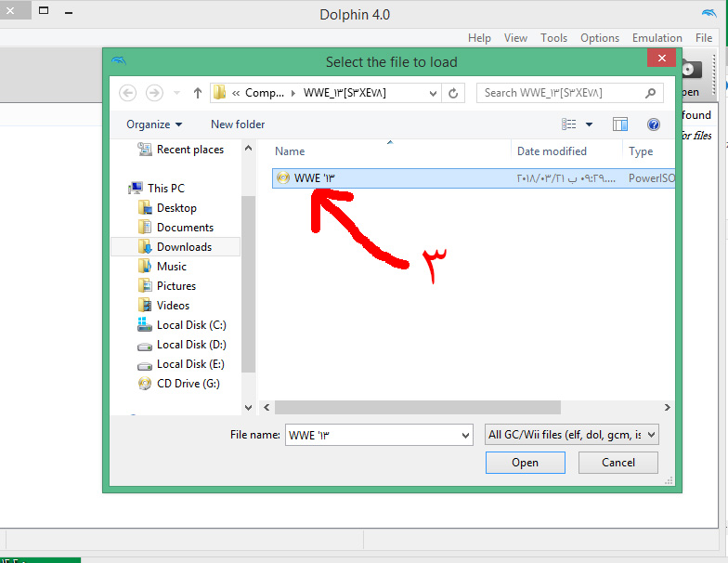Click New folder

point(238,124)
